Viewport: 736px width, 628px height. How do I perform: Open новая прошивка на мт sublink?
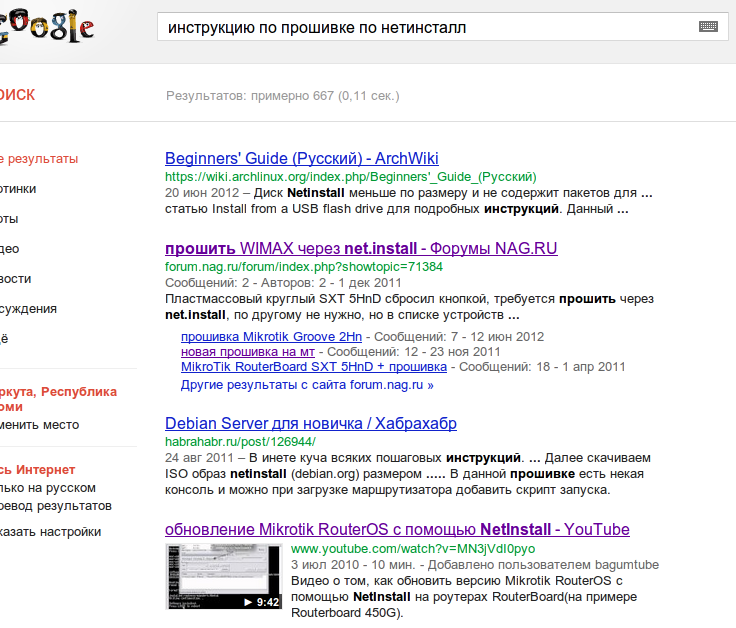tap(248, 352)
